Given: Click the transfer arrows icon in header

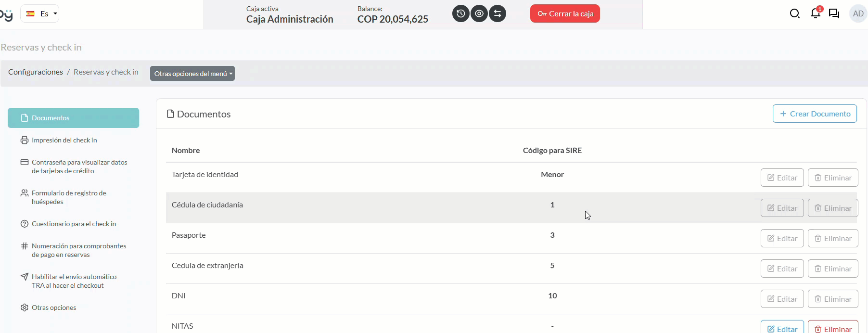Looking at the screenshot, I should click(x=498, y=13).
